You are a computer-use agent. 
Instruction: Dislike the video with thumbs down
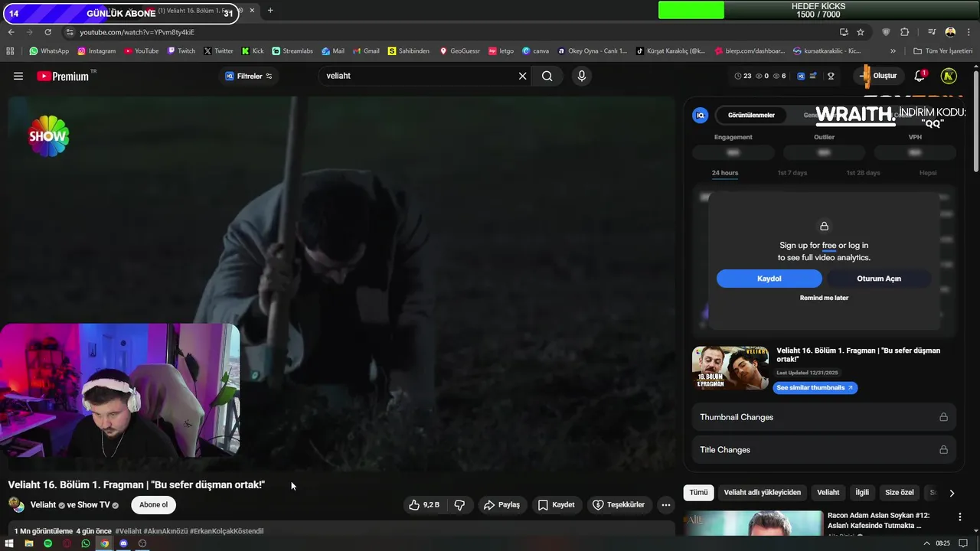point(459,504)
